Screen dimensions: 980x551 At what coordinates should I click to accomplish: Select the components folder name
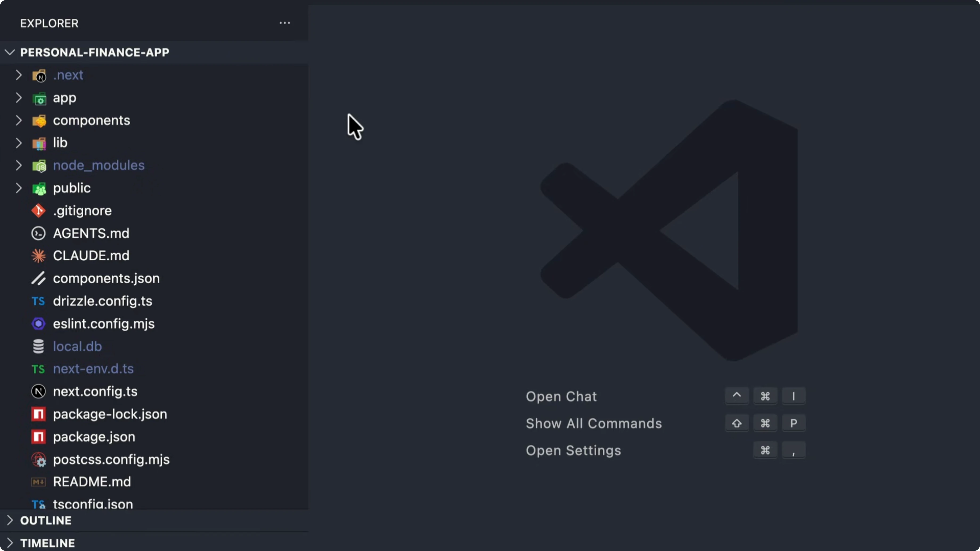(x=92, y=121)
